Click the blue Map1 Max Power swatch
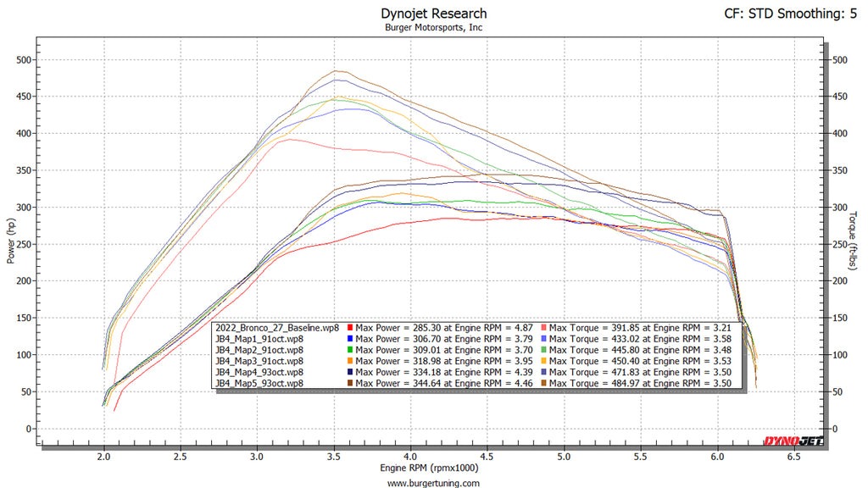 click(348, 338)
